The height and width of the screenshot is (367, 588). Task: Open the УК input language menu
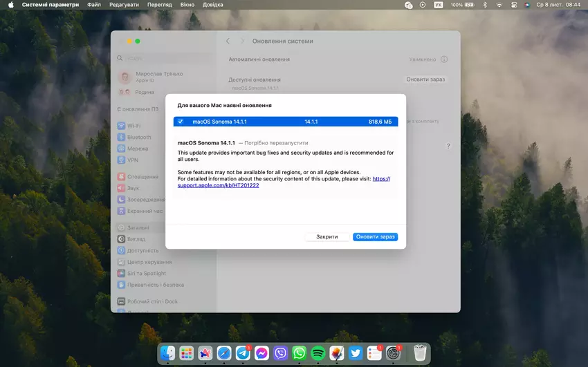439,5
